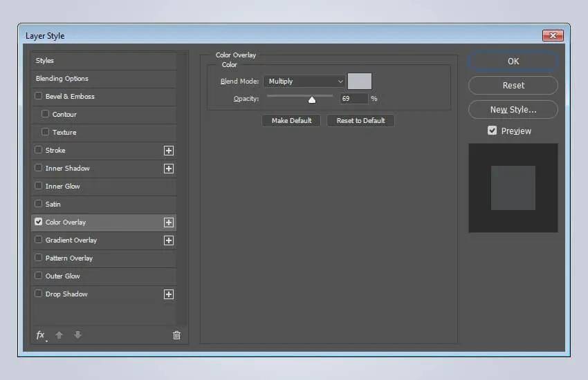588x380 pixels.
Task: Open the Blending Options section
Action: (104, 79)
